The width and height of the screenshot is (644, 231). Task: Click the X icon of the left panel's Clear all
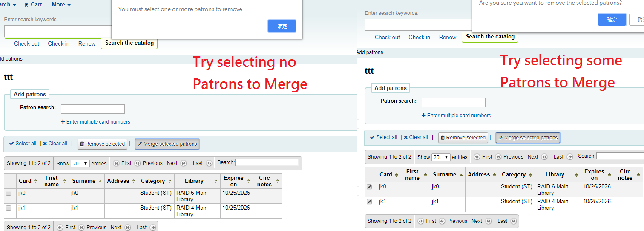(45, 144)
